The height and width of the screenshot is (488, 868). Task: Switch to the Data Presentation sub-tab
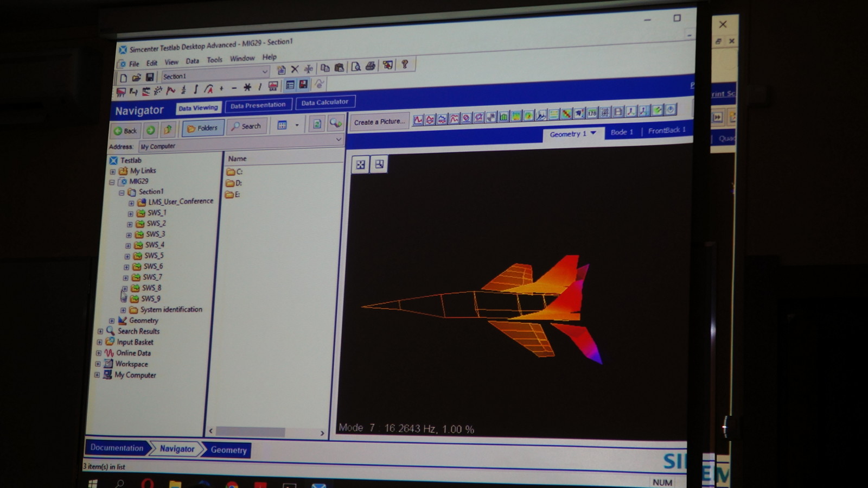(258, 105)
